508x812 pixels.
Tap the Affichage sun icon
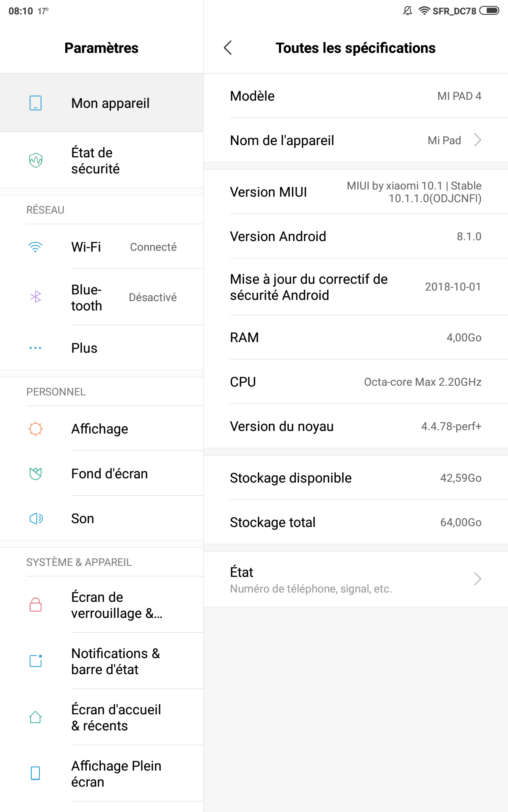point(36,429)
